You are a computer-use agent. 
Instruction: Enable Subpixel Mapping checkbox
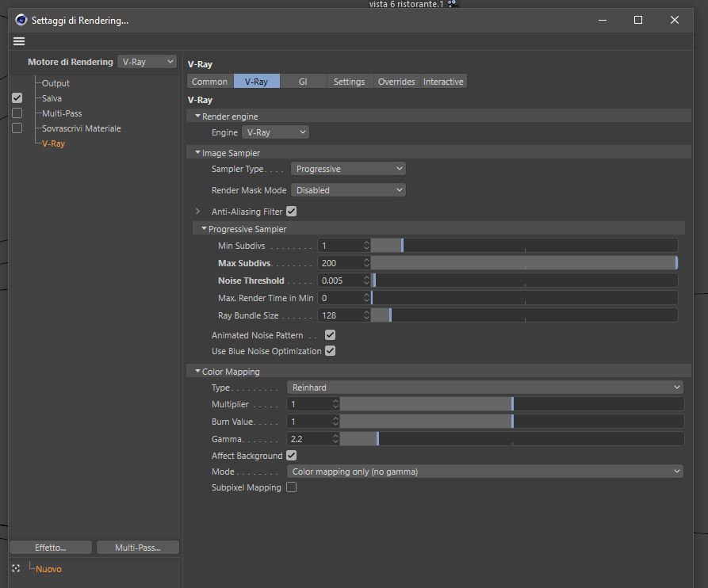coord(292,487)
